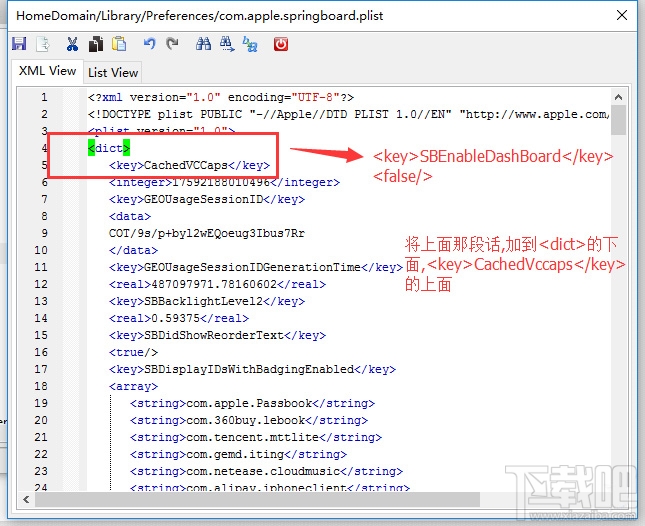Click line 1 xml version declaration
Screen dimensions: 645x526
221,97
